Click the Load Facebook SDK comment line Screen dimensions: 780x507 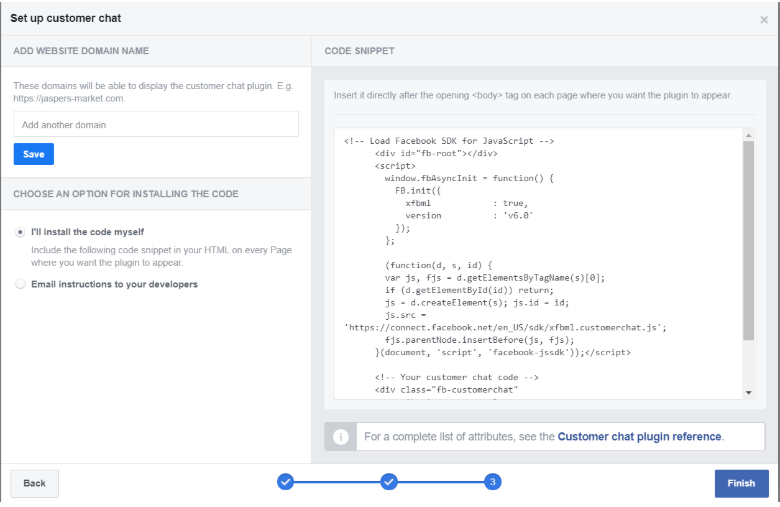click(x=449, y=141)
